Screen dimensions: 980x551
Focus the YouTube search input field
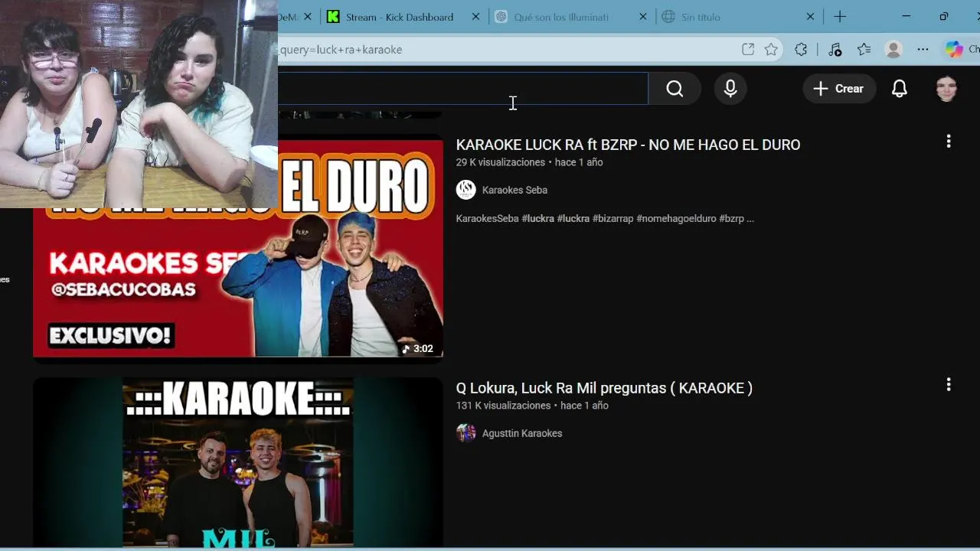462,89
